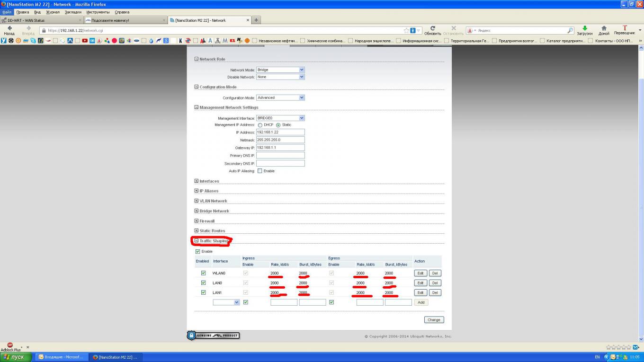Expand the Firewall section
Viewport: 644px width, 362px height.
click(x=197, y=221)
